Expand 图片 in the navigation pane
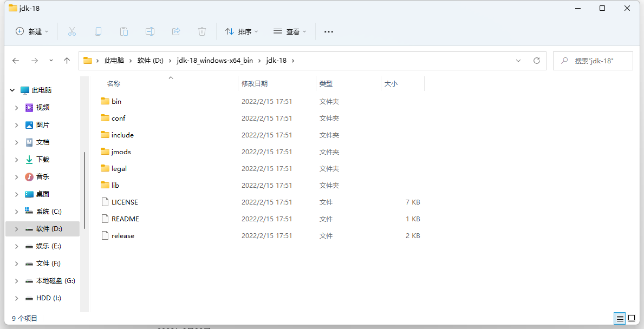644x329 pixels. [x=16, y=124]
